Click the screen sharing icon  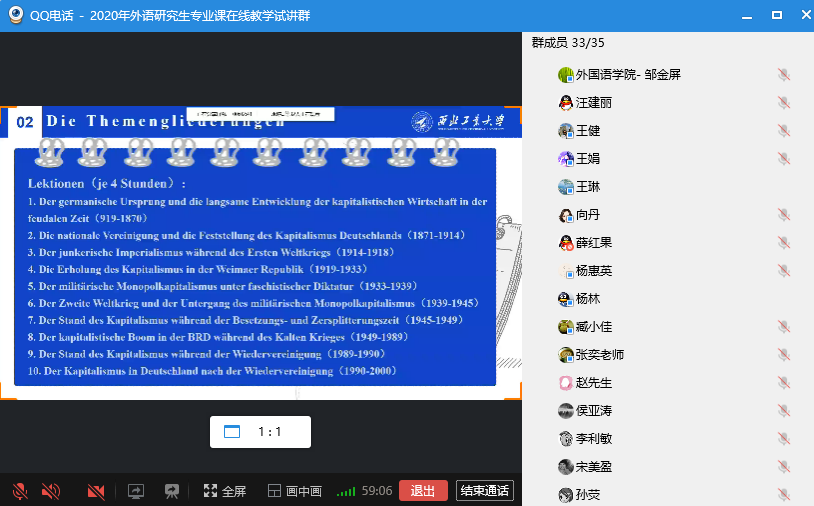tap(136, 491)
